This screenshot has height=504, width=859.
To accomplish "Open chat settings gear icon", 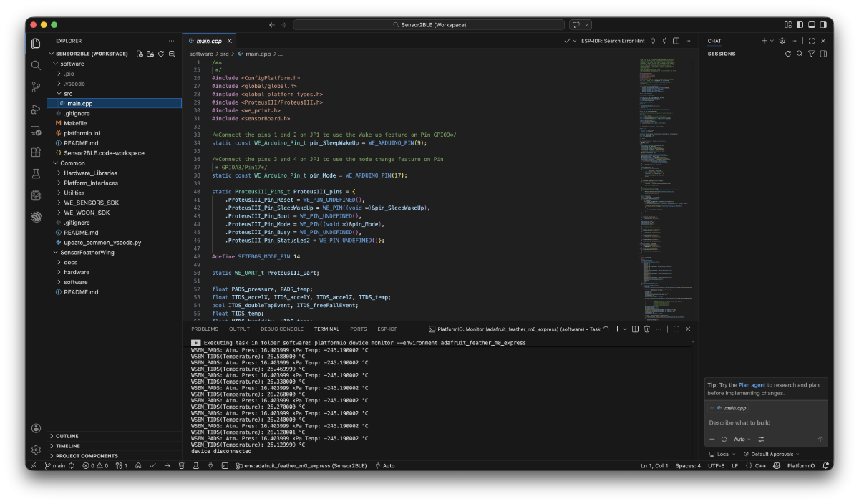I will pos(782,41).
